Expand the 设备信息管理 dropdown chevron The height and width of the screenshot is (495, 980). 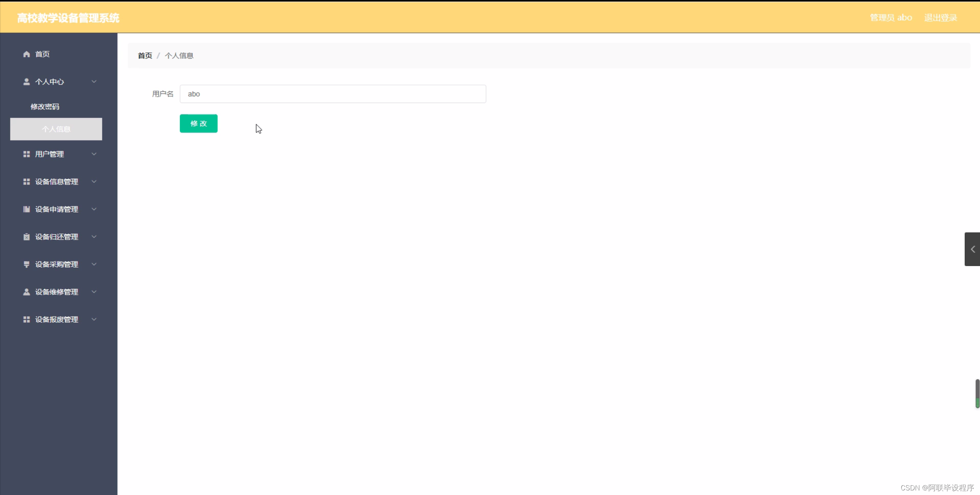point(94,181)
